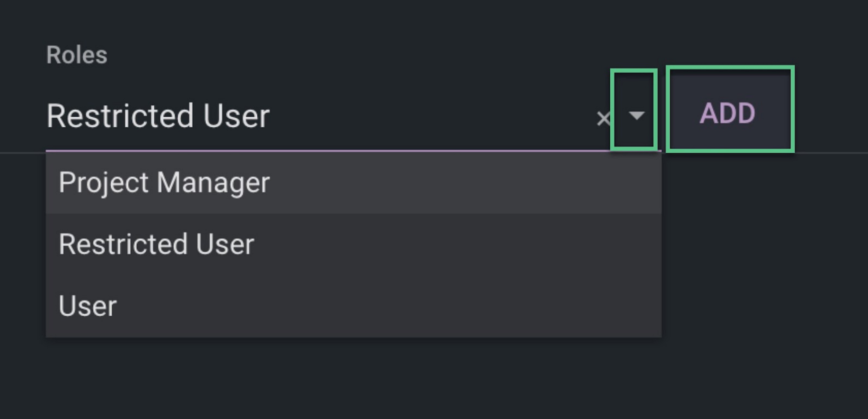The image size is (868, 419).
Task: Pick the User role option
Action: point(88,306)
